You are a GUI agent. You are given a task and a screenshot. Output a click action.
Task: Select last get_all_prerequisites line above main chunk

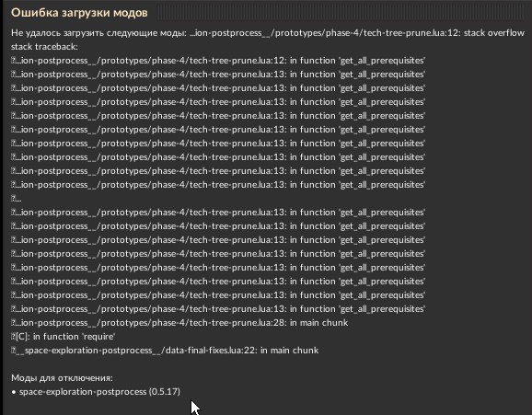218,309
